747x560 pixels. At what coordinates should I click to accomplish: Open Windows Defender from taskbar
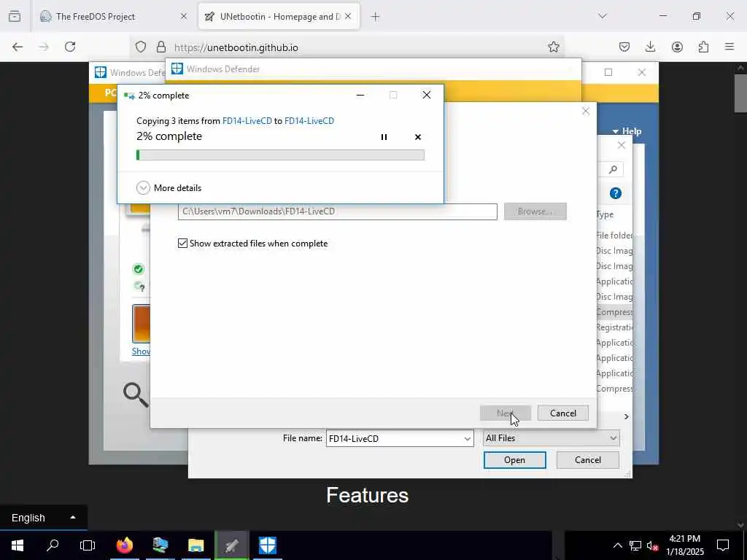(267, 545)
